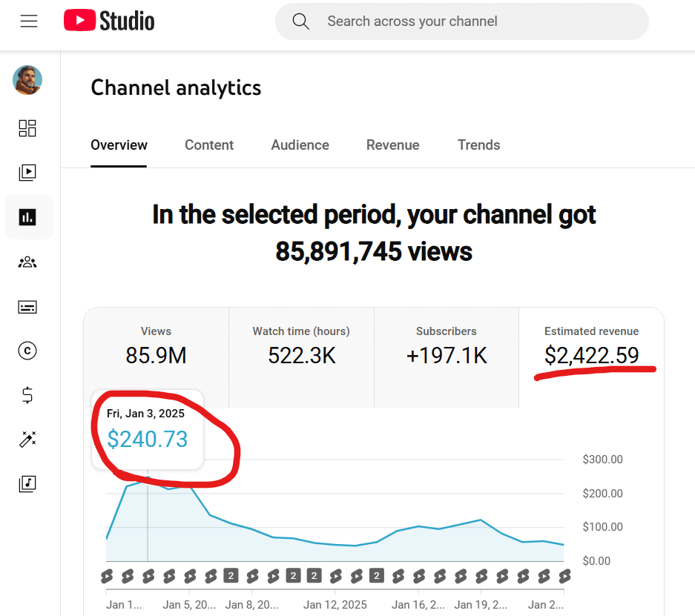Click the first '2' video marker on the timeline
Screen dimensions: 695x616
pos(231,576)
